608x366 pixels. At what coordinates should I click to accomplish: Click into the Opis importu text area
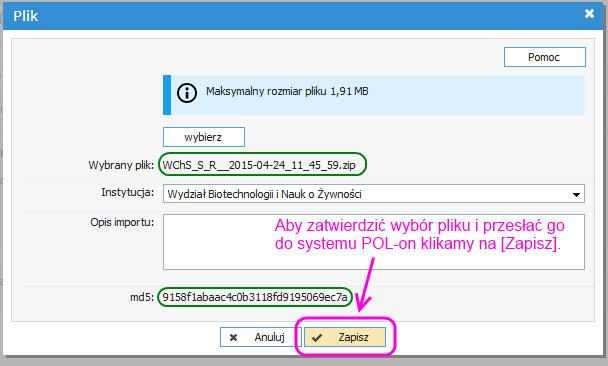coord(374,242)
